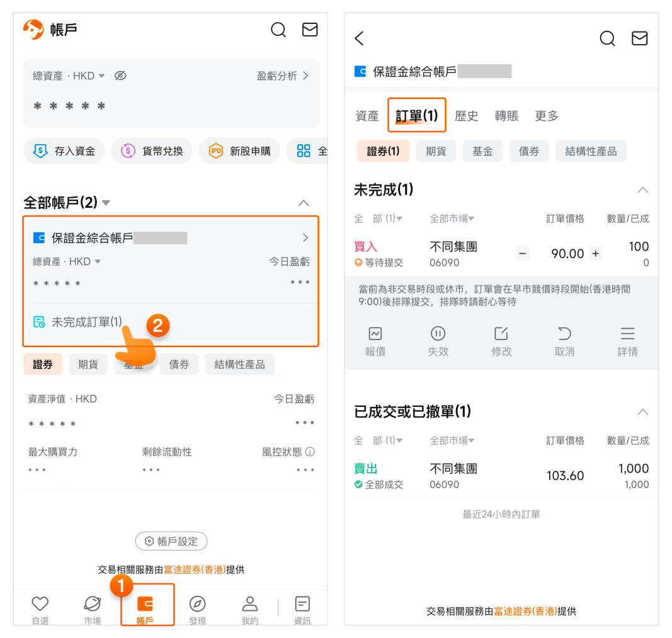Tap the back arrow on the order screen

click(360, 38)
